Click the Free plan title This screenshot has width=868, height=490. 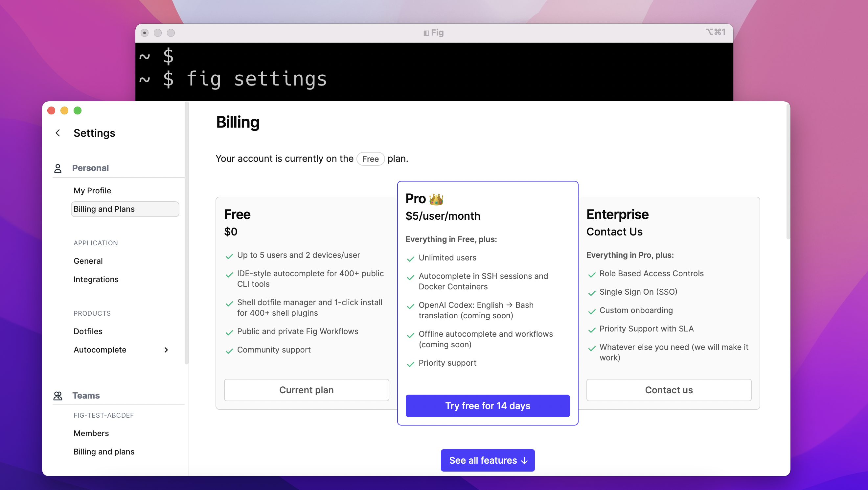237,214
